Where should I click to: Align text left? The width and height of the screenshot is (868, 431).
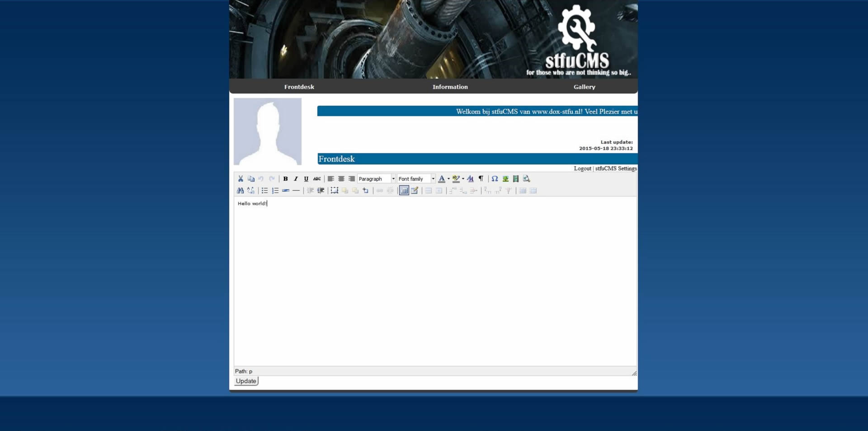click(x=330, y=179)
